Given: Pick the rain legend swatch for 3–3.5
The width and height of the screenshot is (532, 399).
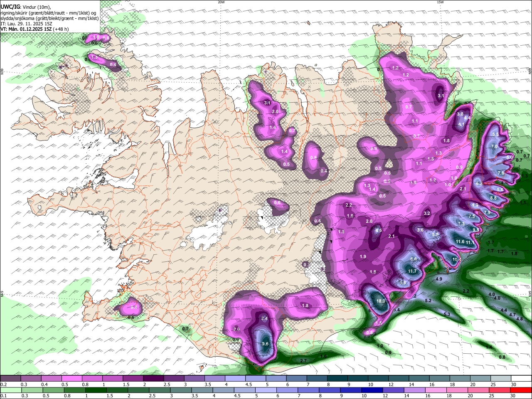Looking at the screenshot, I should pos(180,390).
